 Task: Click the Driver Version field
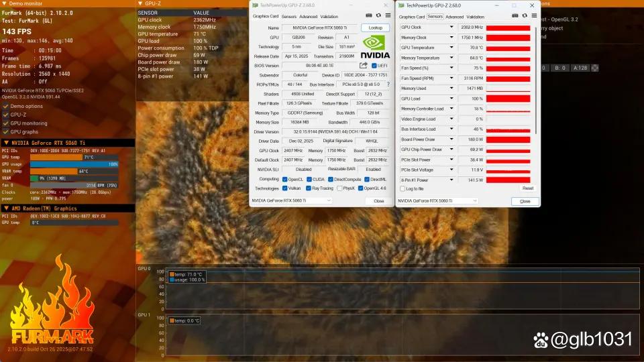pyautogui.click(x=335, y=132)
